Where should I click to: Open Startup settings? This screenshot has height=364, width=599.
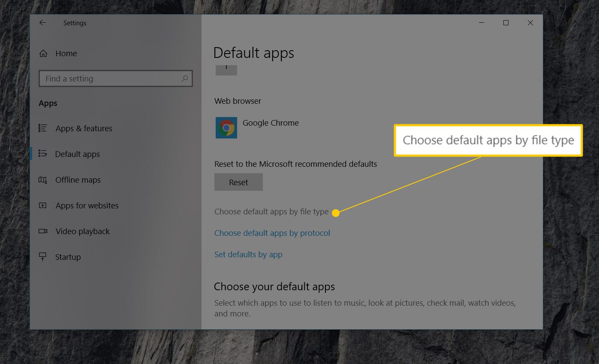68,257
